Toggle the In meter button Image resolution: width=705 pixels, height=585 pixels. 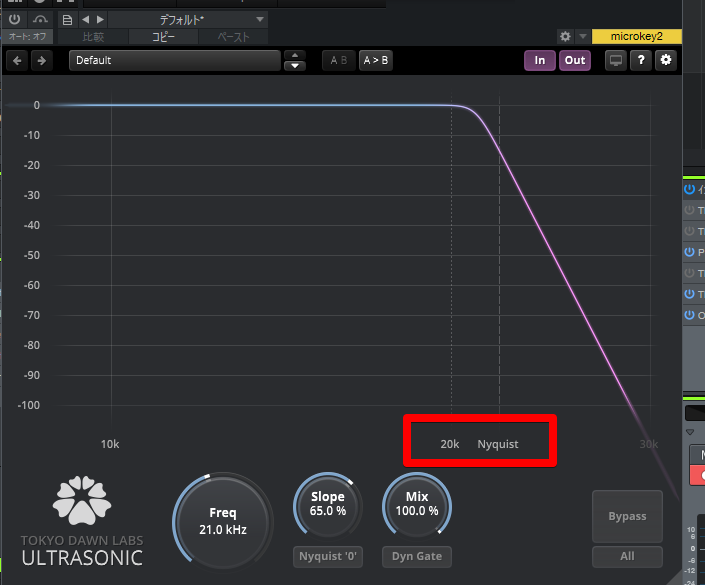click(x=540, y=60)
